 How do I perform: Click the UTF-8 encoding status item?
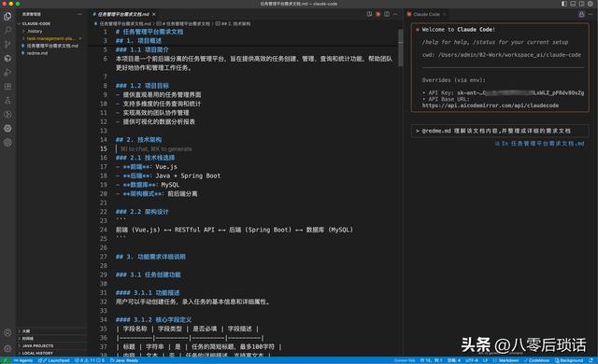tap(471, 360)
